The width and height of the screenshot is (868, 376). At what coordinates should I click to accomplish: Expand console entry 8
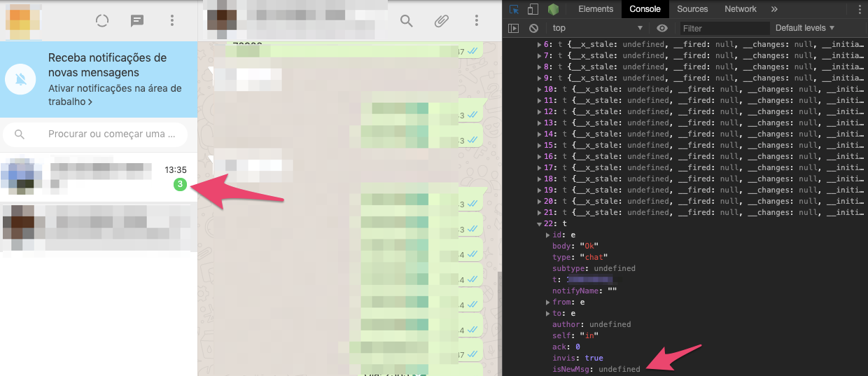539,67
